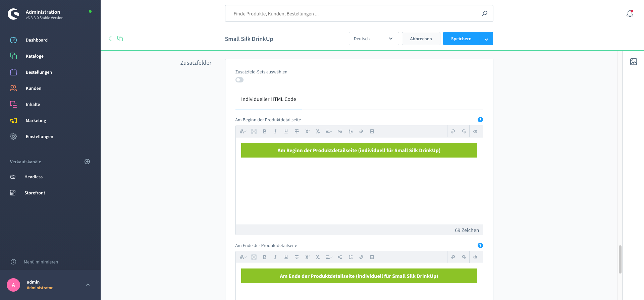Redo in the first editor
The image size is (644, 300).
click(464, 131)
